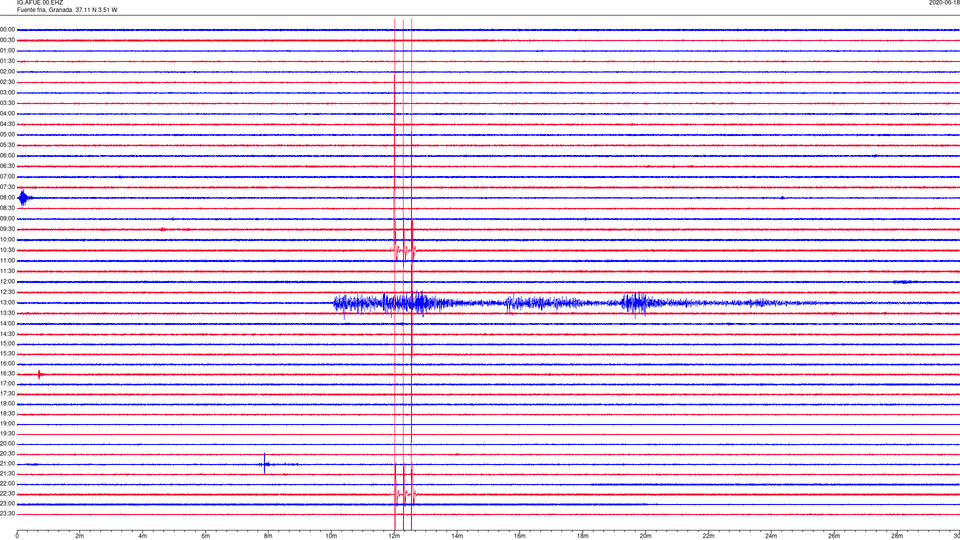Select the 02:00 trace time label

7,72
